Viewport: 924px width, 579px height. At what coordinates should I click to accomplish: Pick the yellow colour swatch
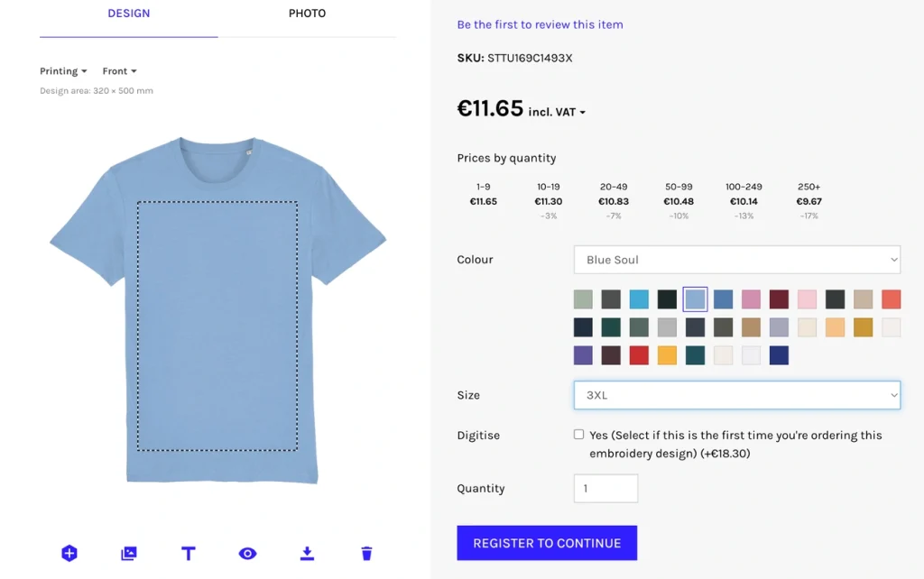666,354
